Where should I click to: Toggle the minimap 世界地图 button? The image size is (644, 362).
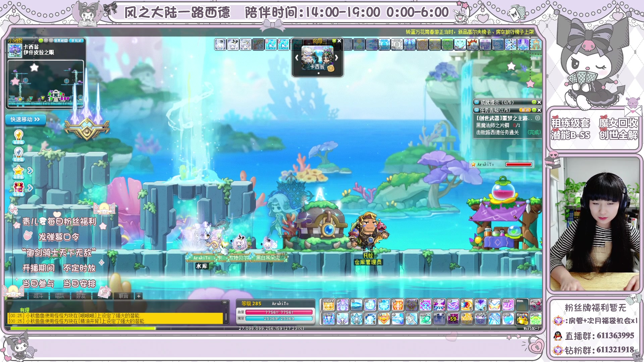tap(61, 41)
